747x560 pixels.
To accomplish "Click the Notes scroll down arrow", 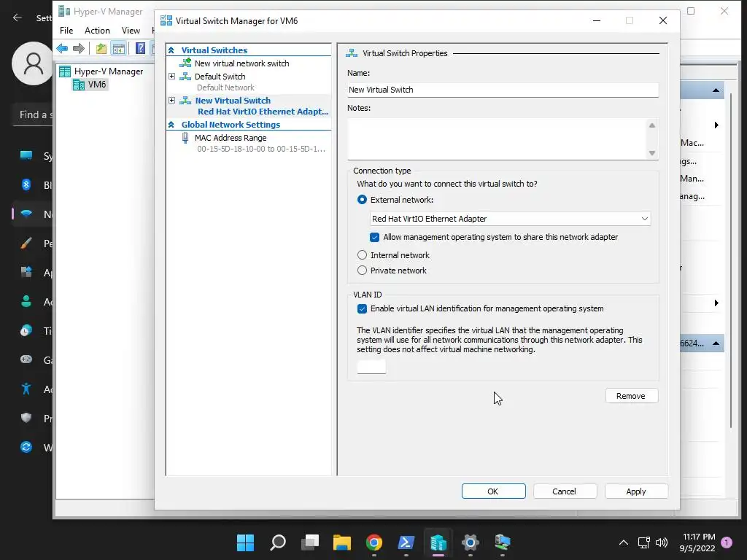I will pos(652,153).
